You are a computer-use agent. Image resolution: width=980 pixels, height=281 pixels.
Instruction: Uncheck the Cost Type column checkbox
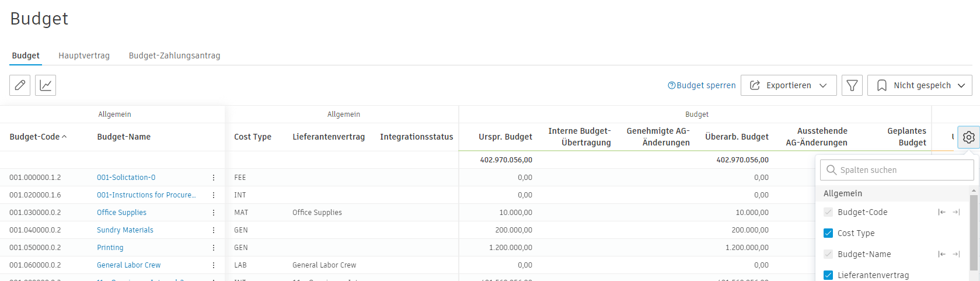click(828, 233)
